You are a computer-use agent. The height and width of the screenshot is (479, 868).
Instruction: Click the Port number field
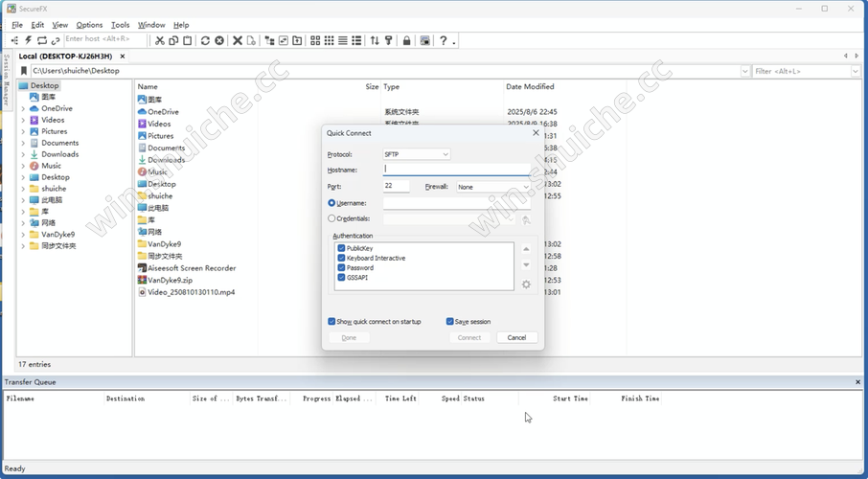click(x=397, y=186)
